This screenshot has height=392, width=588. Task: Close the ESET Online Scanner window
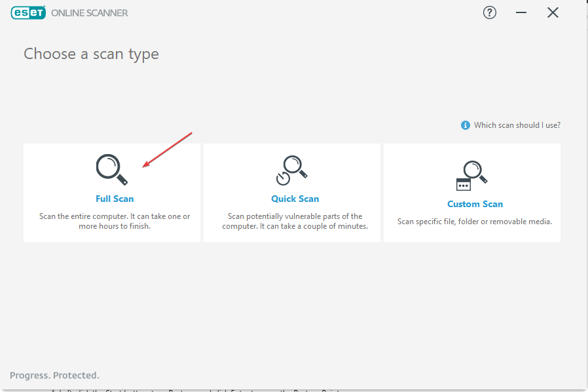(553, 12)
